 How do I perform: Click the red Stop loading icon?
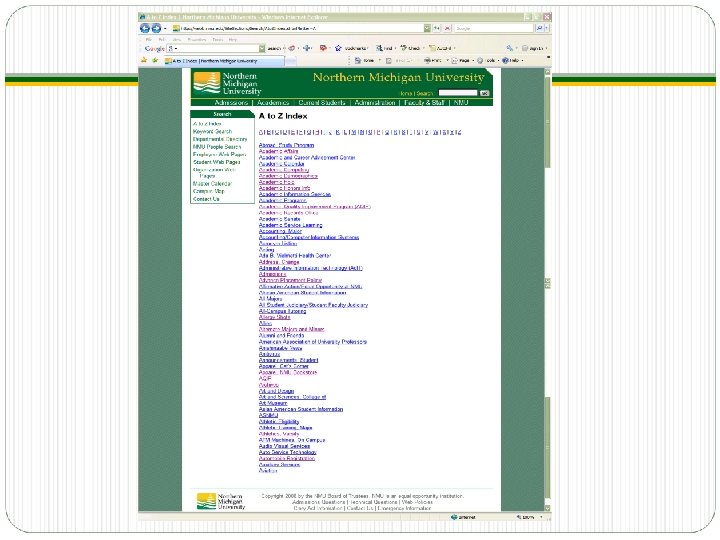click(447, 28)
